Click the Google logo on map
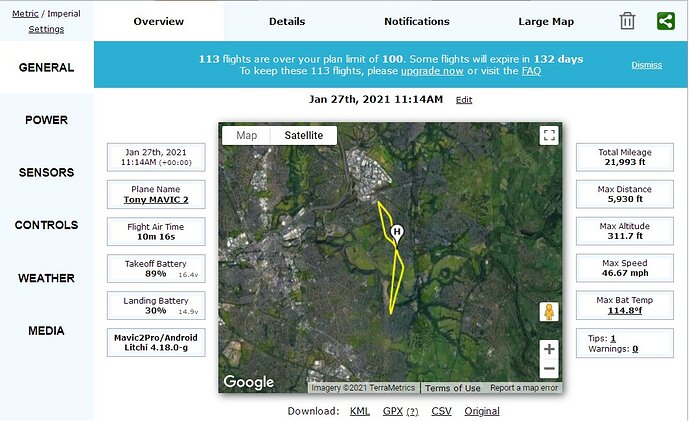Screen dimensions: 690x421 (x=249, y=382)
